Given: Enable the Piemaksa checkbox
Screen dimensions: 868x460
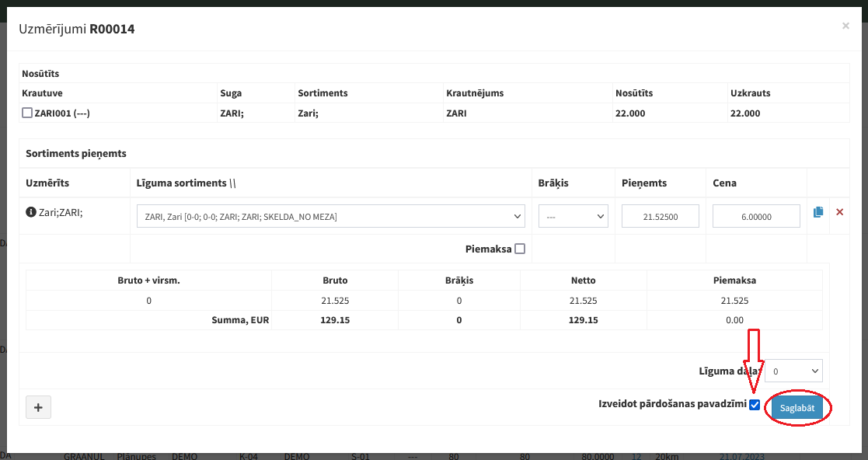Looking at the screenshot, I should [x=520, y=249].
